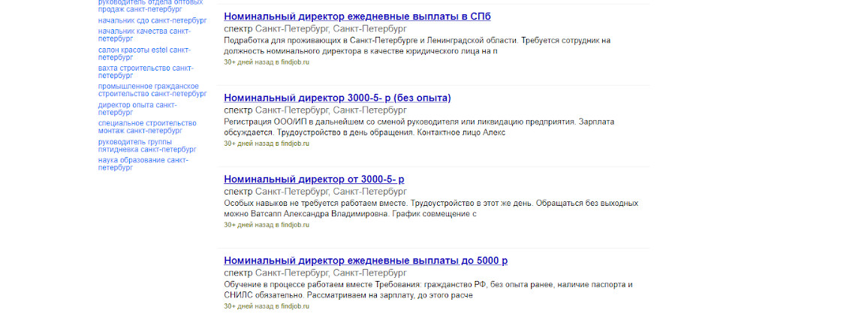This screenshot has width=868, height=320.
Task: Open sidebar link 'директор опыта санкт-петербург'
Action: 138,108
